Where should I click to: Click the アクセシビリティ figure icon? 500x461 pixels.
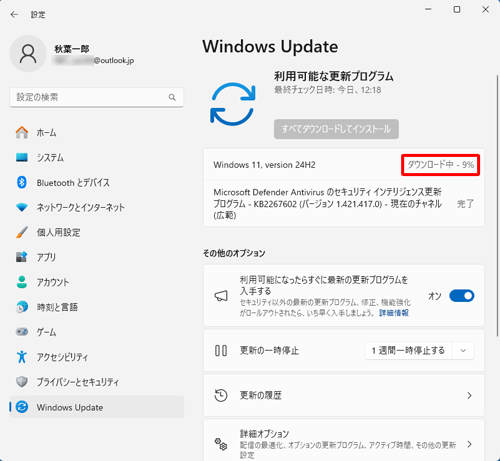coord(22,357)
